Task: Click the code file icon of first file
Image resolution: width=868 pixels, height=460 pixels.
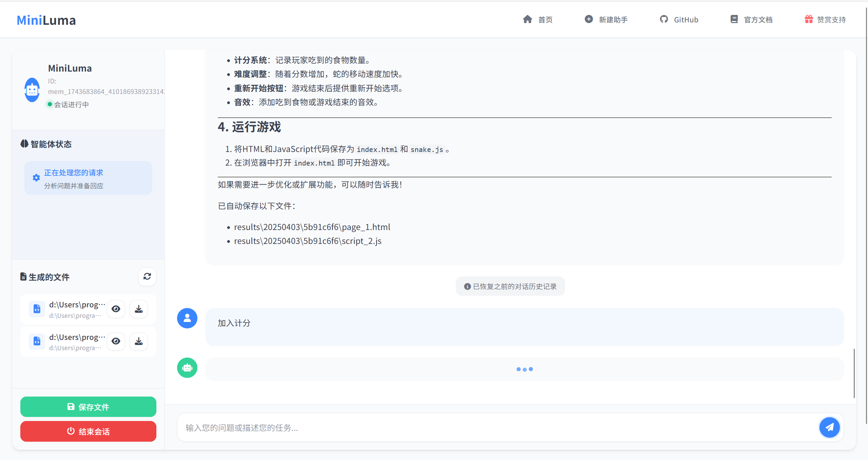Action: 37,309
